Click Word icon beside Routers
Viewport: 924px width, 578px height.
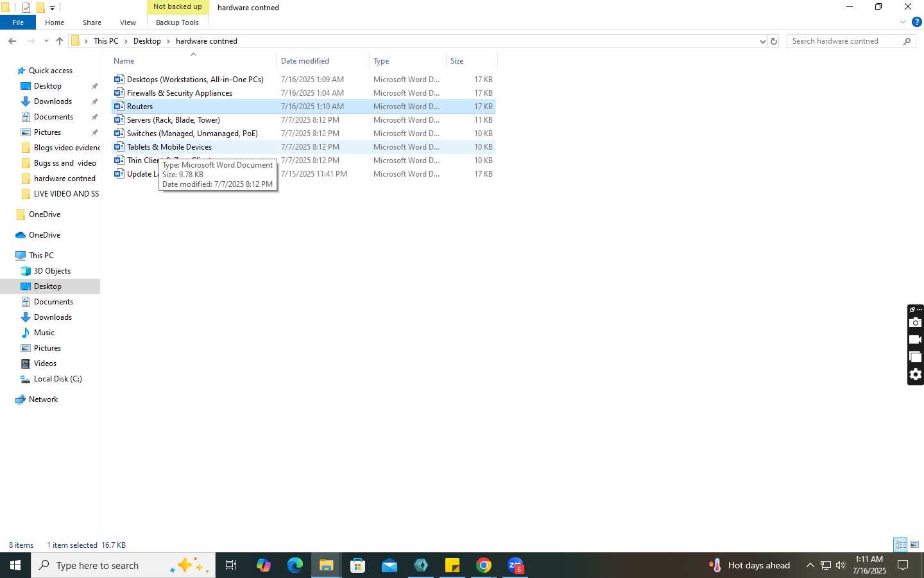click(x=119, y=107)
